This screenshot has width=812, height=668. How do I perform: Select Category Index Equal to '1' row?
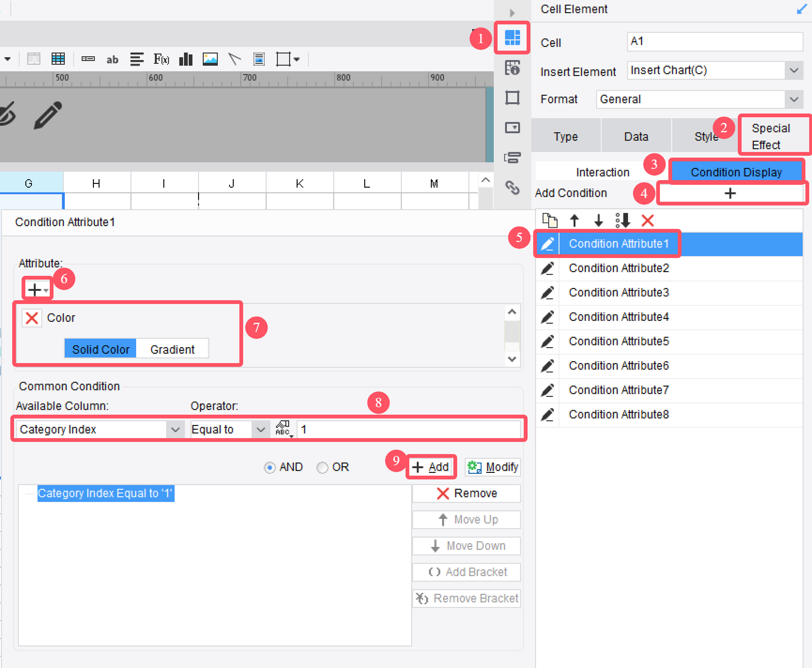coord(106,493)
